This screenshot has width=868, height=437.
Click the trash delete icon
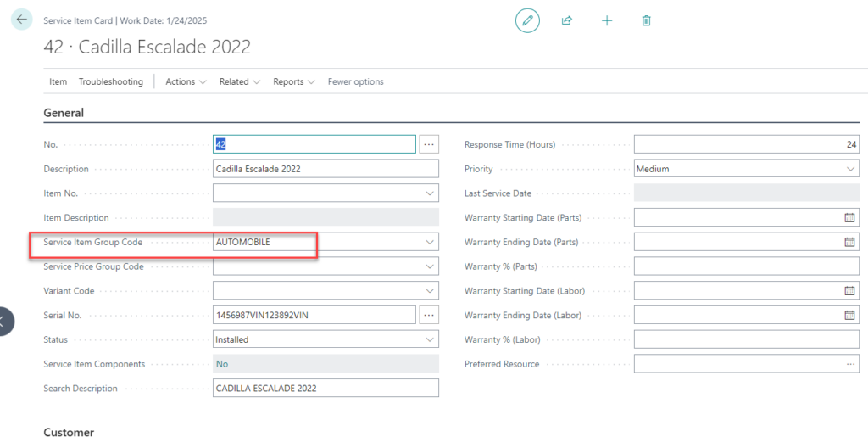click(x=646, y=20)
